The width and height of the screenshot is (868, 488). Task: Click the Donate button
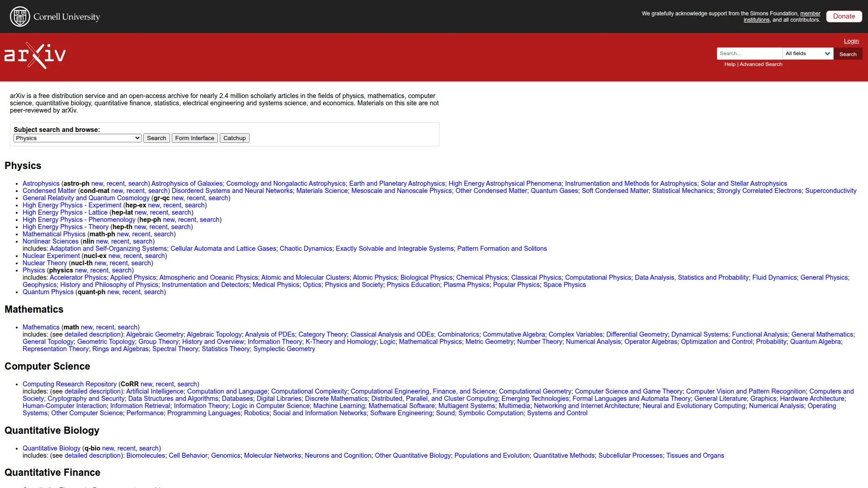coord(844,16)
